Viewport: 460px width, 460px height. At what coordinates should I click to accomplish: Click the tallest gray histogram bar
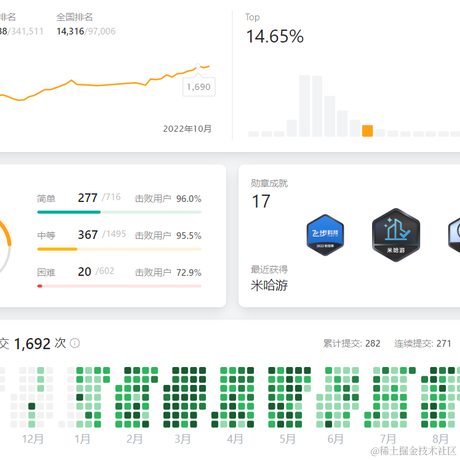pyautogui.click(x=304, y=106)
